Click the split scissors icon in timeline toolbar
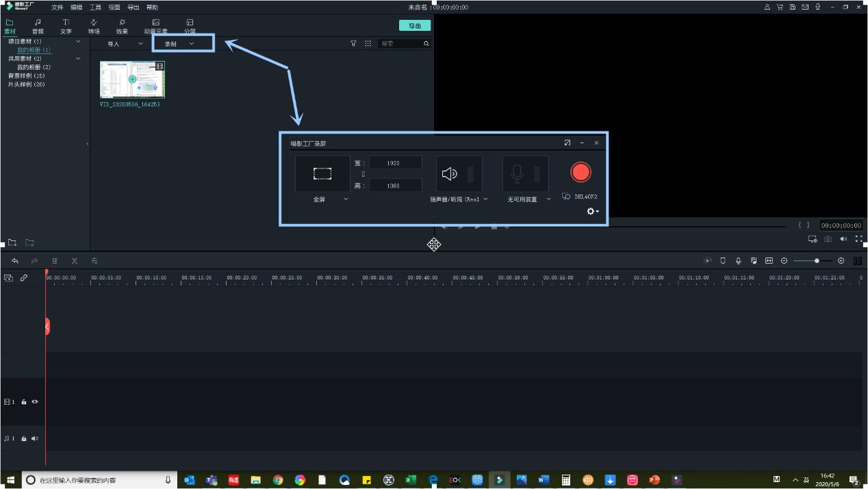 [75, 261]
